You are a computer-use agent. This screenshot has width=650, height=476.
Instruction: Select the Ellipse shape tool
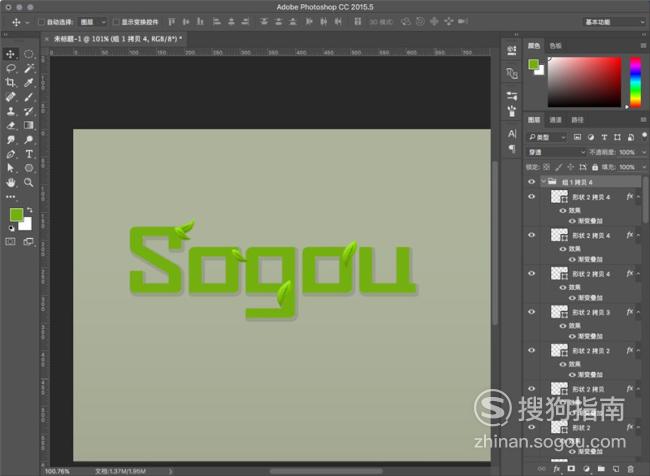coord(28,168)
